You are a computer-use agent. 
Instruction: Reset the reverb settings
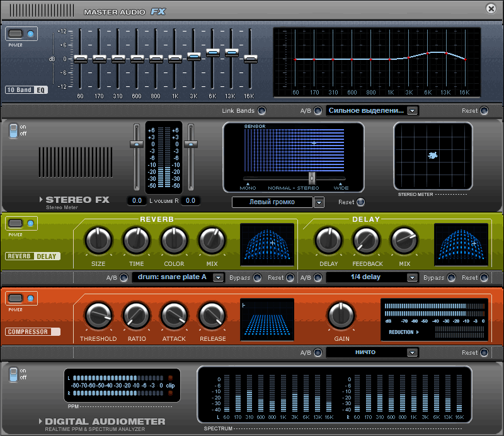[x=290, y=277]
